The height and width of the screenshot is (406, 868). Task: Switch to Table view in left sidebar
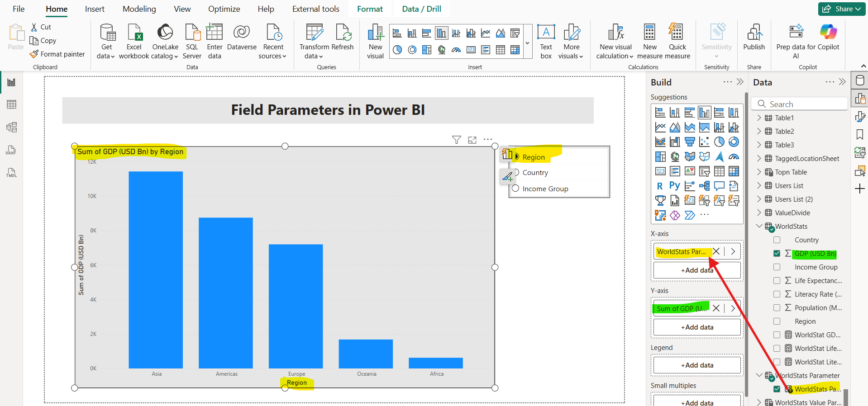coord(12,104)
